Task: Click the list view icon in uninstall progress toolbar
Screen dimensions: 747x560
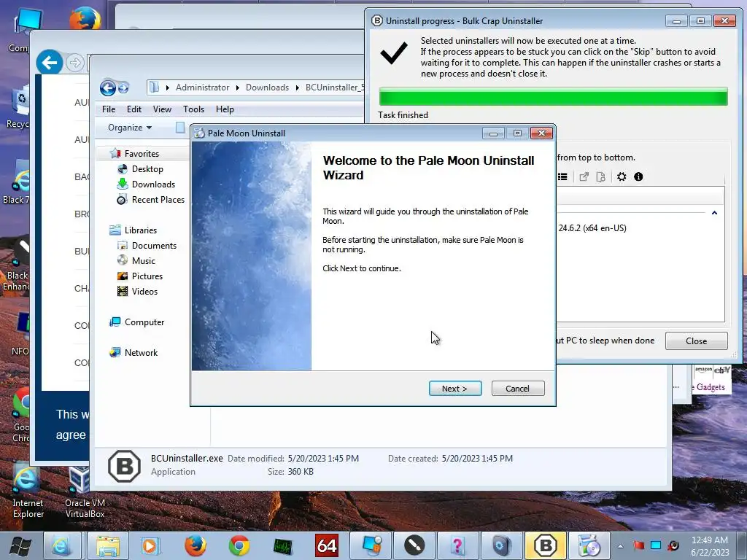Action: (562, 176)
